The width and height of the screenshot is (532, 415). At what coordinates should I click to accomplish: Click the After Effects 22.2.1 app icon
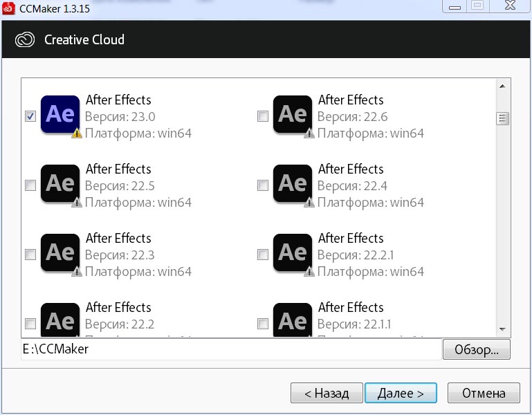293,252
